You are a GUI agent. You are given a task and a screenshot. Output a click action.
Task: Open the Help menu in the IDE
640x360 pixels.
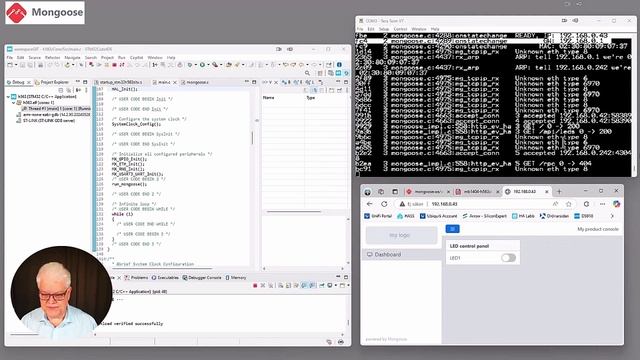pyautogui.click(x=171, y=58)
